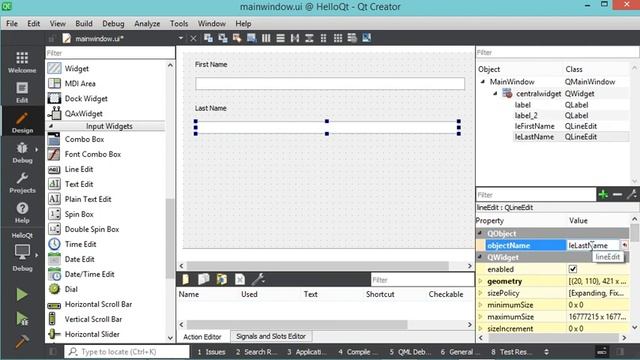Select Edit Signals/Slots toolbar icon
The width and height of the screenshot is (640, 360).
pyautogui.click(x=223, y=38)
